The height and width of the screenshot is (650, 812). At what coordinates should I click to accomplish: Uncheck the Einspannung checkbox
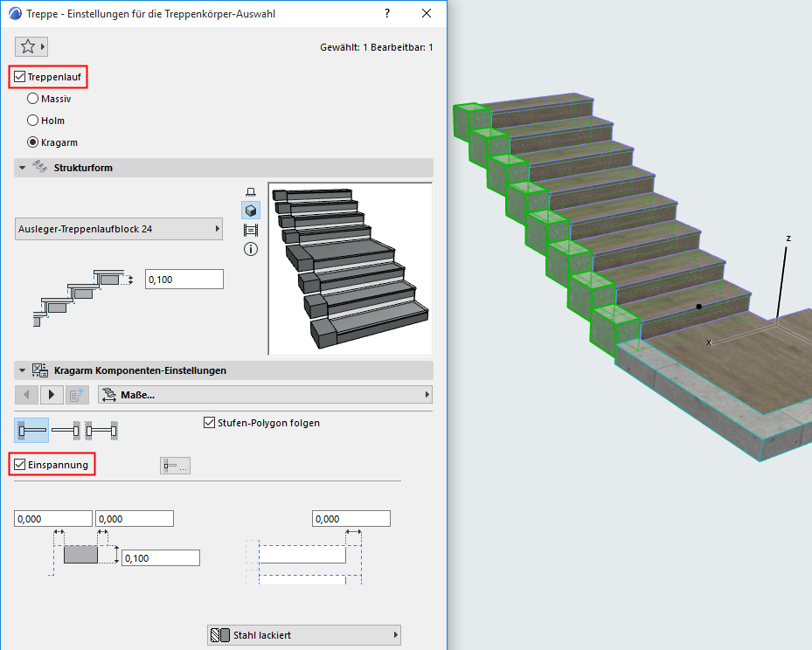point(19,464)
